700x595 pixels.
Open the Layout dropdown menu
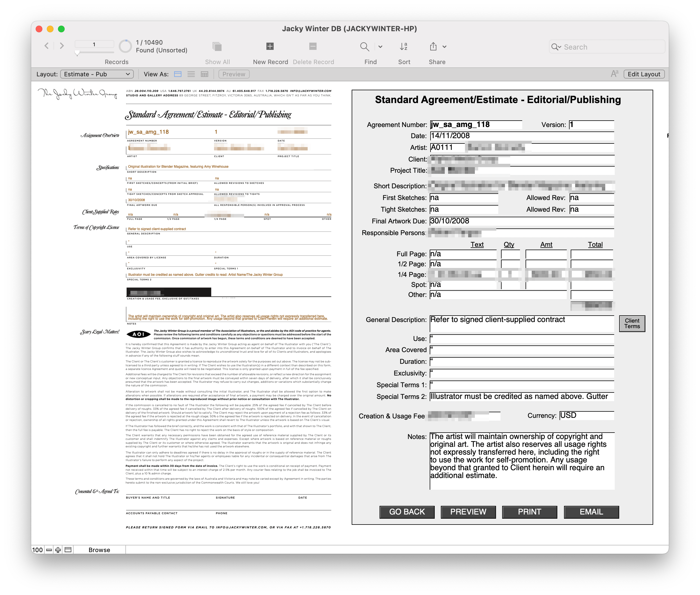click(x=97, y=74)
